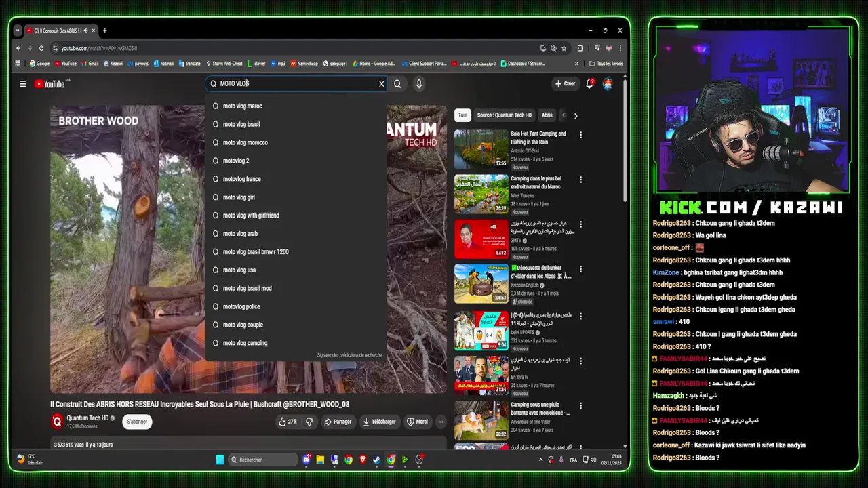This screenshot has height=488, width=868.
Task: Open options for 'Camping sous une pluie' video
Action: pos(580,406)
